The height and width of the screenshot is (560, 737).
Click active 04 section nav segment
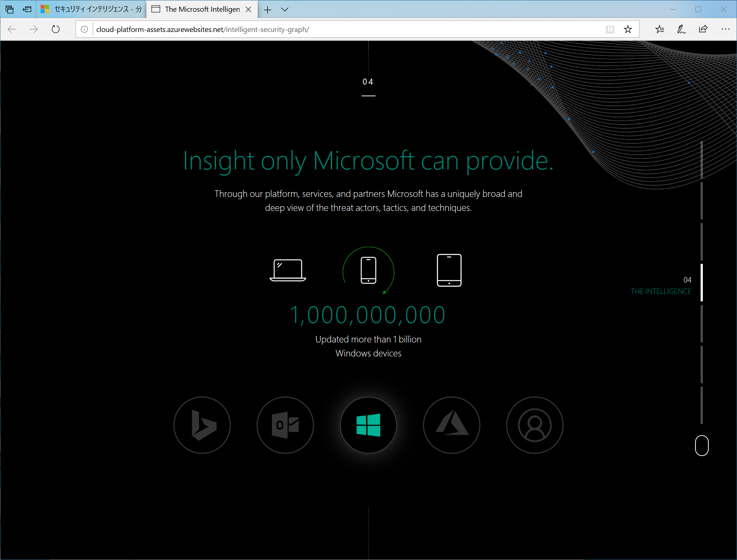(702, 282)
